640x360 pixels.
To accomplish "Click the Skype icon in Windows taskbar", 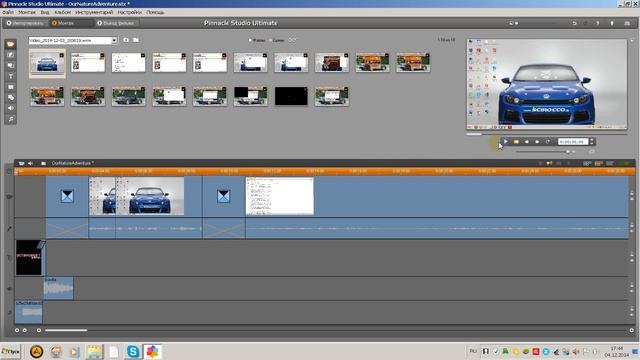I will 133,351.
